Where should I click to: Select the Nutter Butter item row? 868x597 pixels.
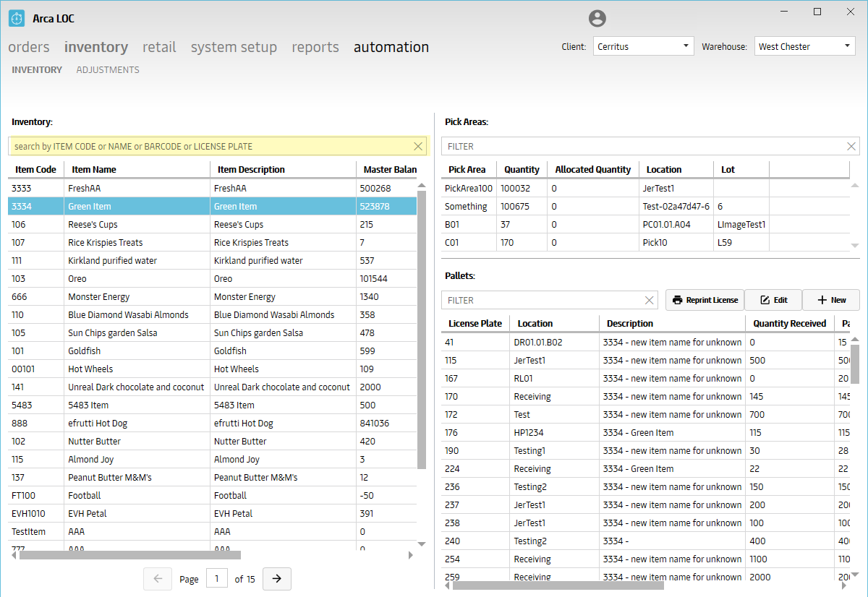click(213, 442)
